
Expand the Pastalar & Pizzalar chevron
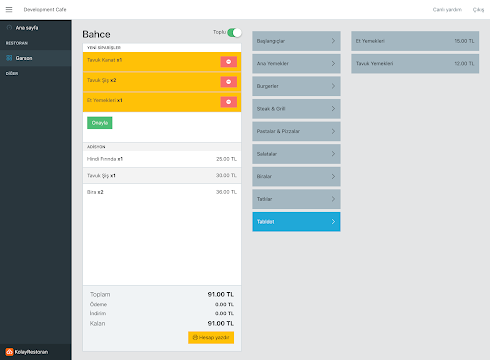333,131
